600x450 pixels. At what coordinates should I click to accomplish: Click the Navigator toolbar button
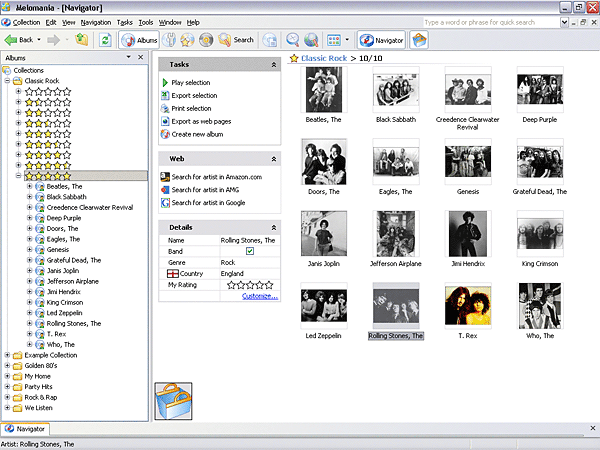click(381, 40)
